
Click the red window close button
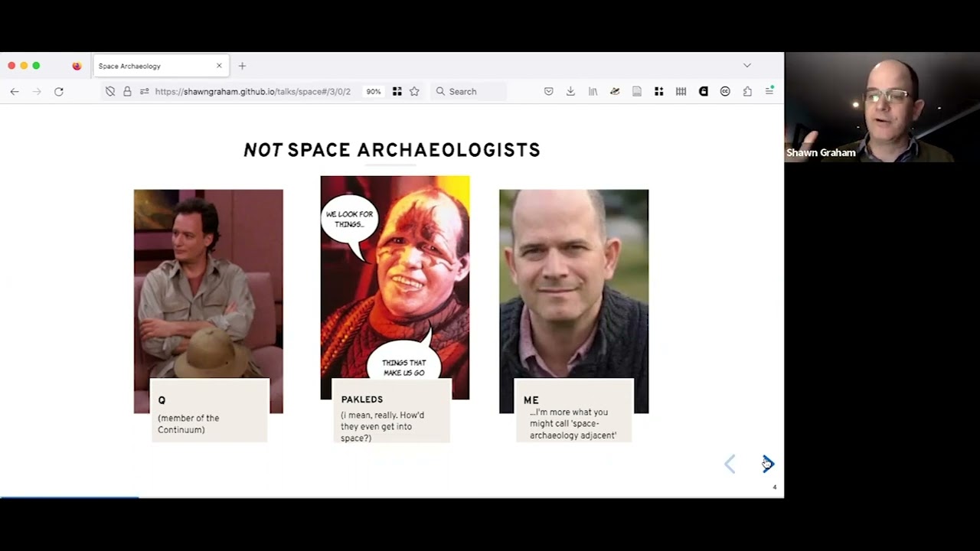click(x=11, y=66)
